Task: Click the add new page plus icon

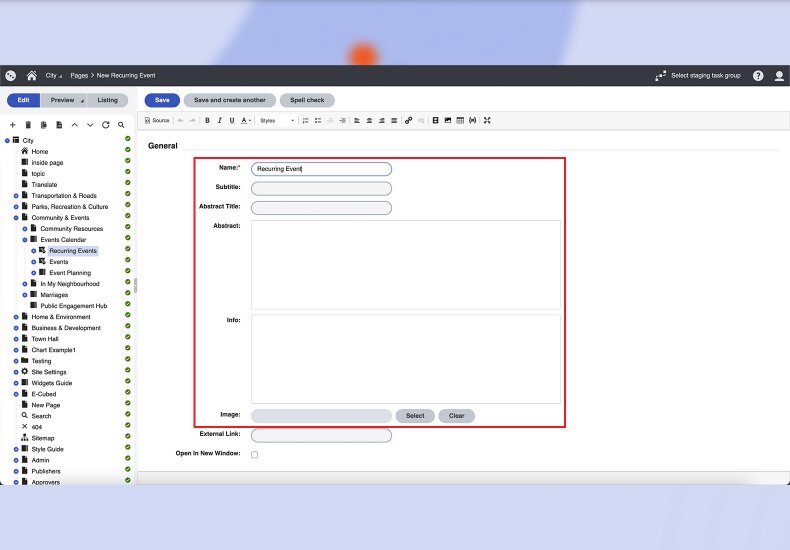Action: (12, 125)
